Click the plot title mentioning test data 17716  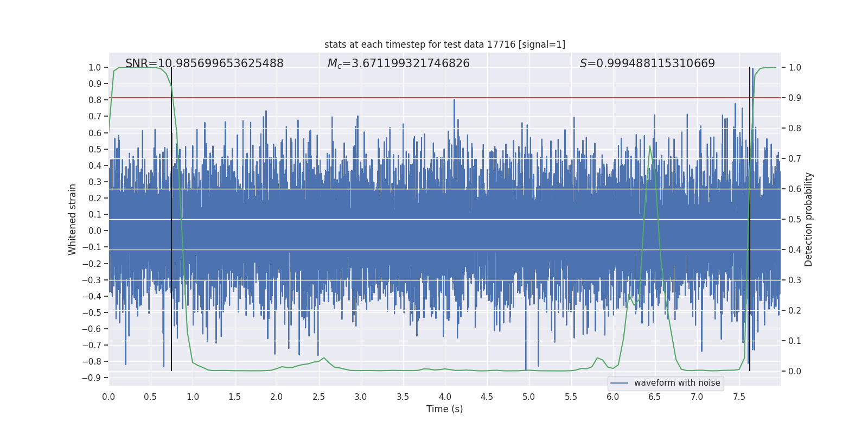point(444,44)
